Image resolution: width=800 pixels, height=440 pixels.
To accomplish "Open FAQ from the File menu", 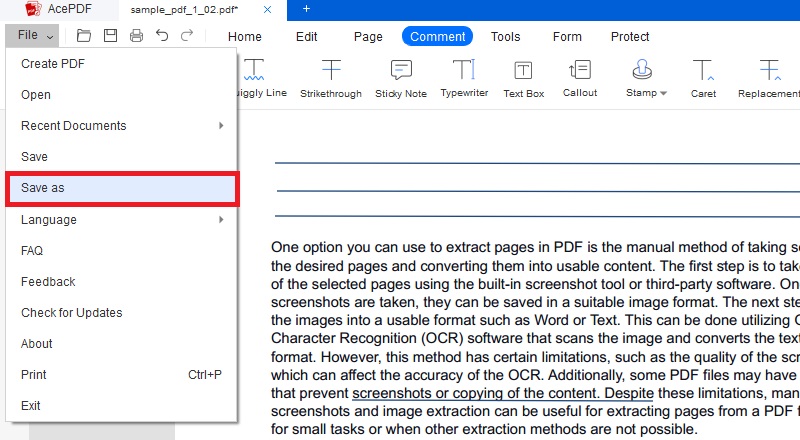I will (x=121, y=251).
